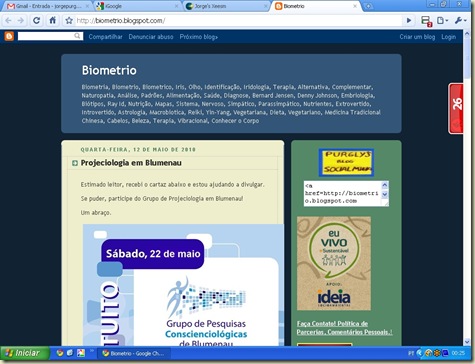Click the Biometrio blog title
Image resolution: width=475 pixels, height=364 pixels.
109,70
